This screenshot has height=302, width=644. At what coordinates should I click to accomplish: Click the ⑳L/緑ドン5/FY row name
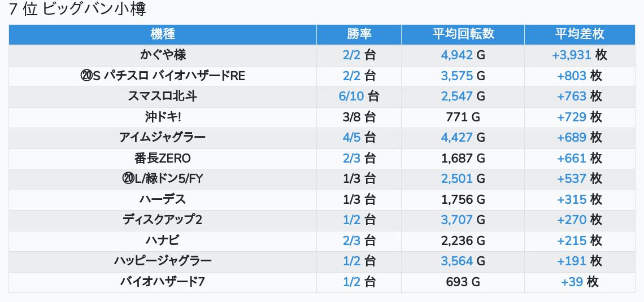point(163,179)
